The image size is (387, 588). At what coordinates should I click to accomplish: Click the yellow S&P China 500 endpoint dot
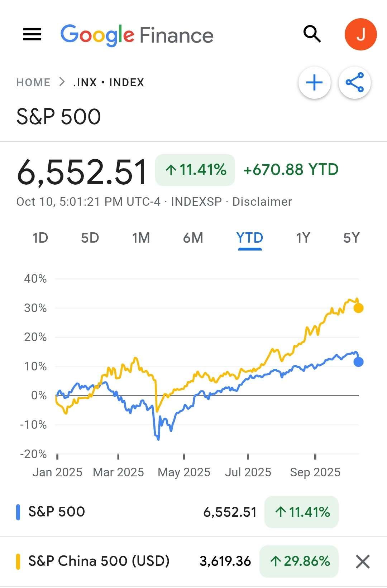pyautogui.click(x=358, y=308)
